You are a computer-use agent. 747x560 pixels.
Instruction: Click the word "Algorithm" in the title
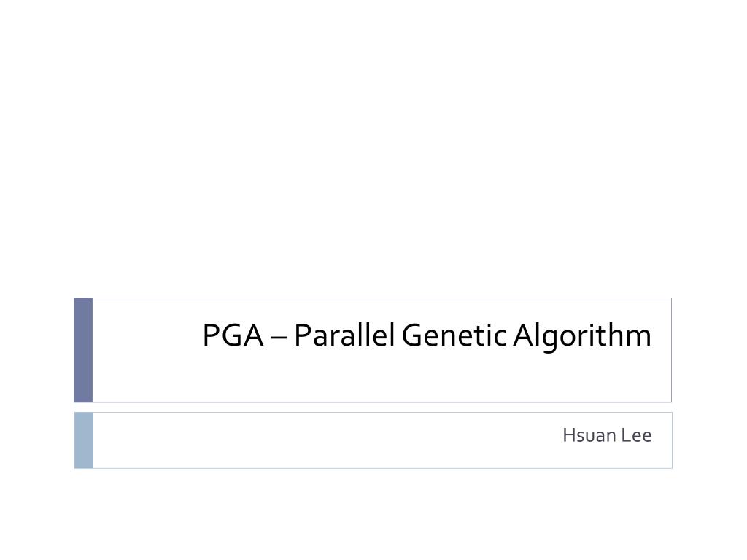[582, 338]
